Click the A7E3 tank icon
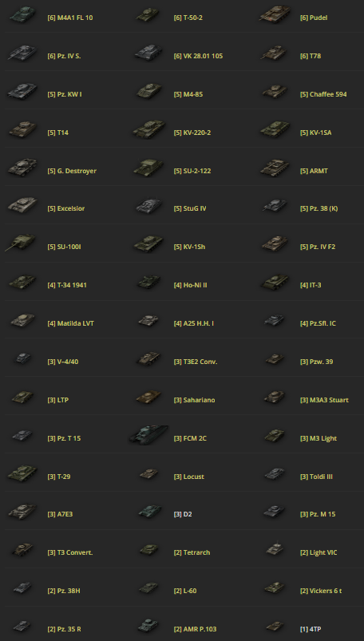364x641 pixels. [x=22, y=512]
